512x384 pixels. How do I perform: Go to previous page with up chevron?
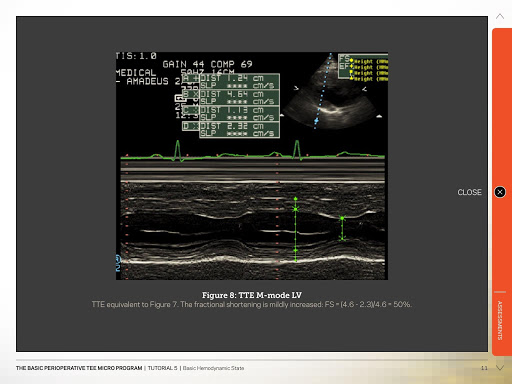pyautogui.click(x=500, y=16)
